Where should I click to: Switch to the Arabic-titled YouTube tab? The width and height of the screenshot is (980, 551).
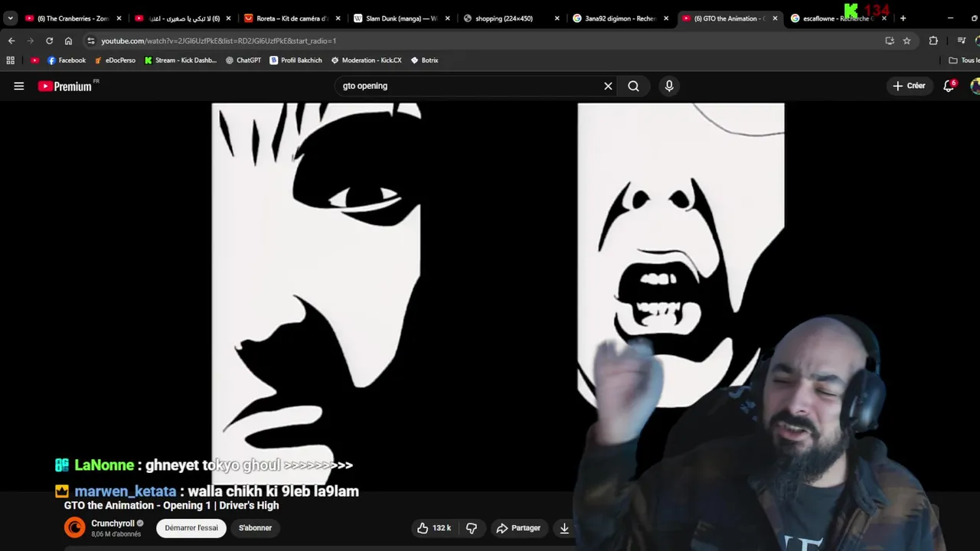point(183,18)
